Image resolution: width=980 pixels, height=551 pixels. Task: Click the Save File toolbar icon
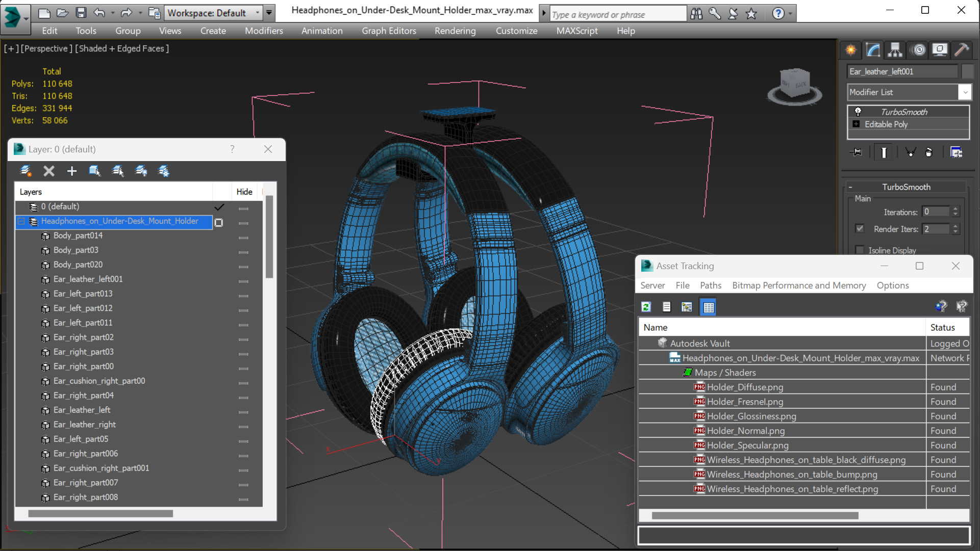click(81, 13)
